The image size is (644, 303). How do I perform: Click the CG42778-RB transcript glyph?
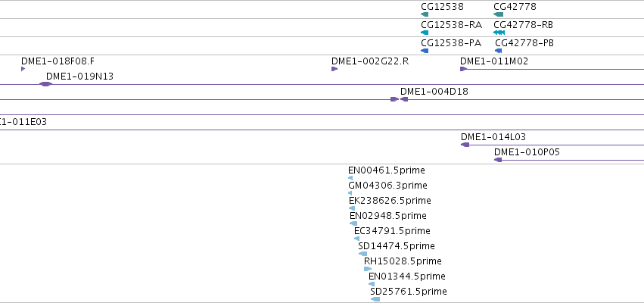(x=499, y=33)
